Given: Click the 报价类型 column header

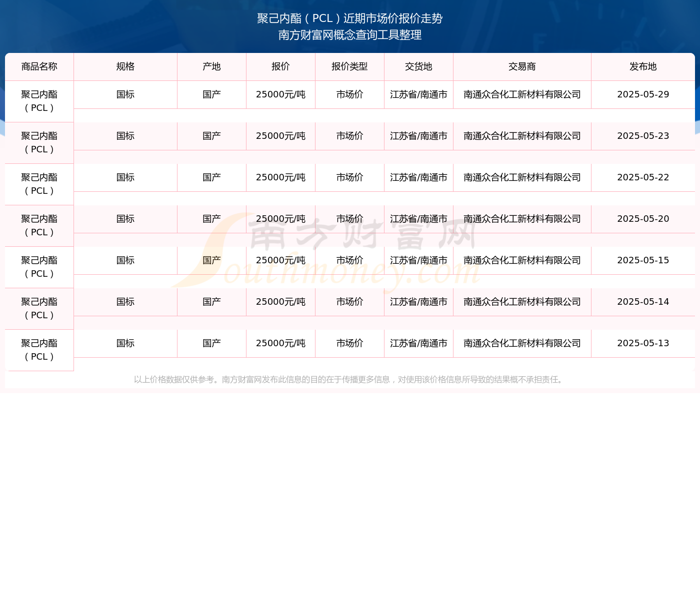Looking at the screenshot, I should tap(349, 66).
